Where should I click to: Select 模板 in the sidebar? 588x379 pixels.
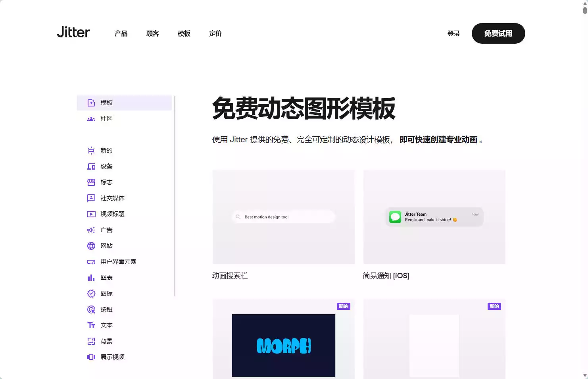click(x=125, y=103)
